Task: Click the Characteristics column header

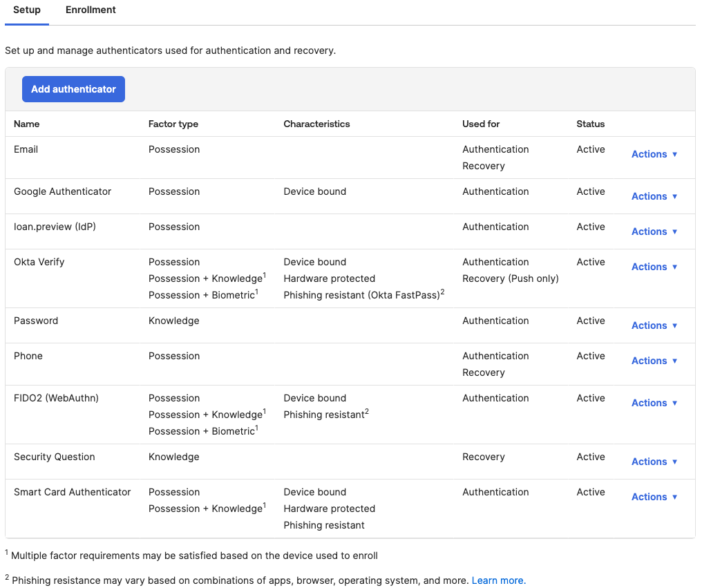Action: [316, 124]
